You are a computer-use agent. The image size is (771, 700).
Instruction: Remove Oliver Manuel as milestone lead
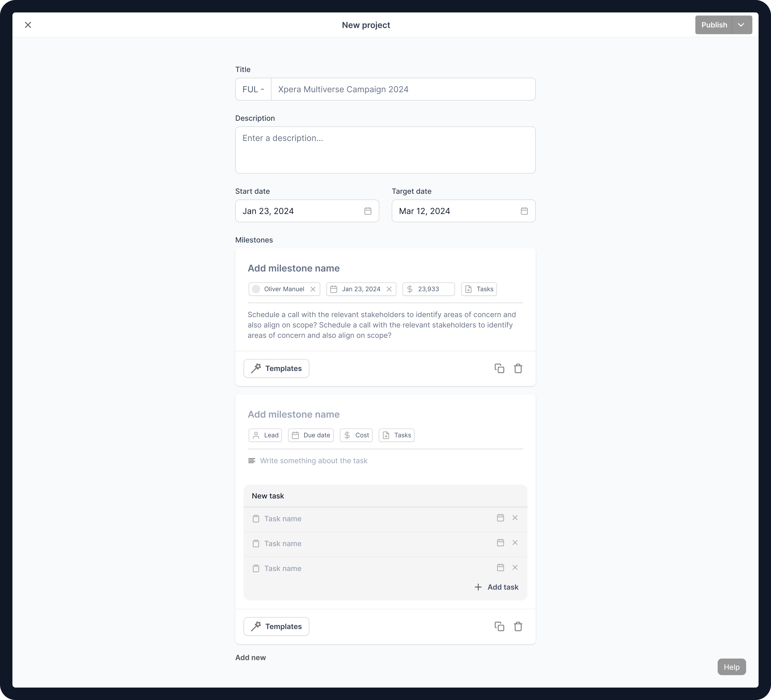pyautogui.click(x=313, y=289)
